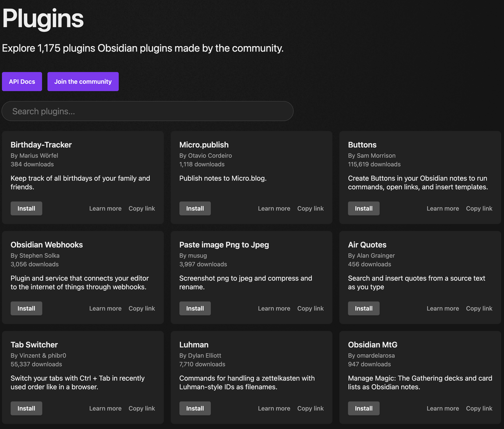
Task: Learn more about Obsidian Webhooks
Action: coord(105,308)
